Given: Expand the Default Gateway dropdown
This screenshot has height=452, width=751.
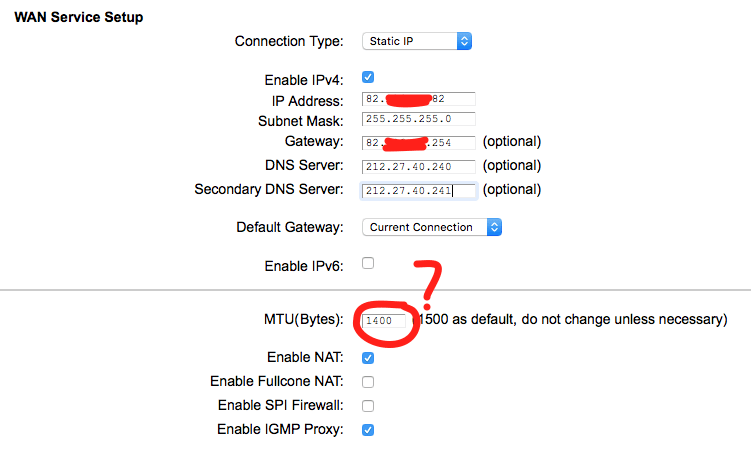Looking at the screenshot, I should pyautogui.click(x=431, y=227).
